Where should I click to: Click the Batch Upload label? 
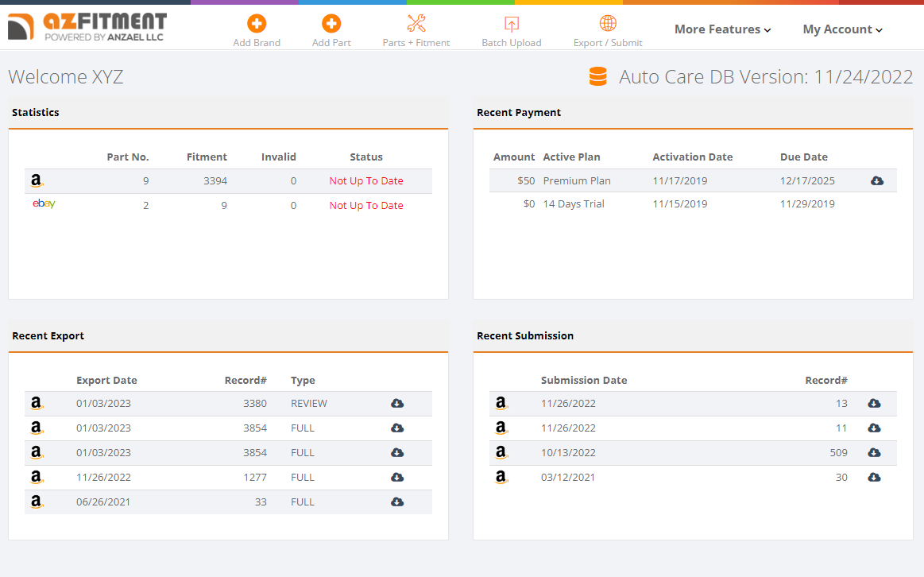pyautogui.click(x=512, y=42)
